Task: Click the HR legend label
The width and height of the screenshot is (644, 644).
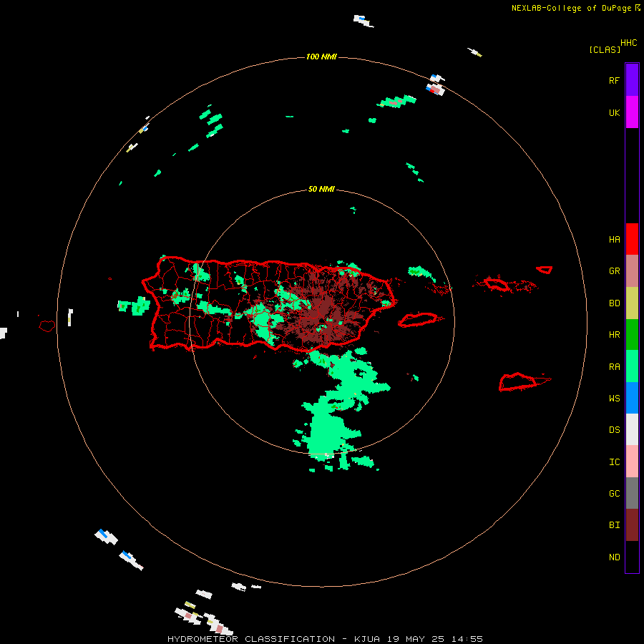Action: (x=614, y=335)
